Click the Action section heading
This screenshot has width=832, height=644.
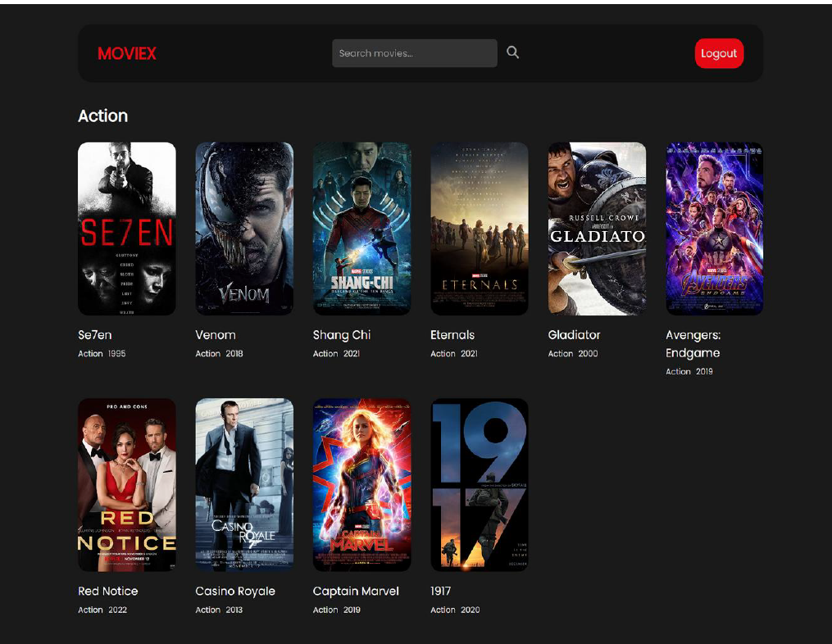103,116
